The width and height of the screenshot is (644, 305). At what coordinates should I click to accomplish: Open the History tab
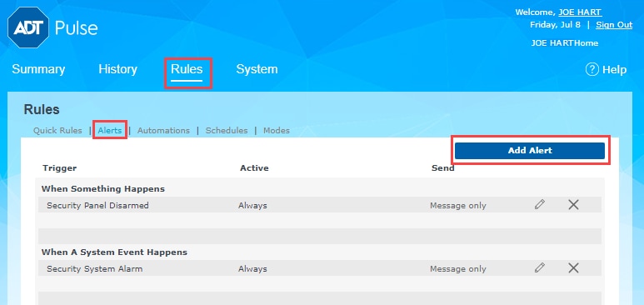pyautogui.click(x=117, y=69)
